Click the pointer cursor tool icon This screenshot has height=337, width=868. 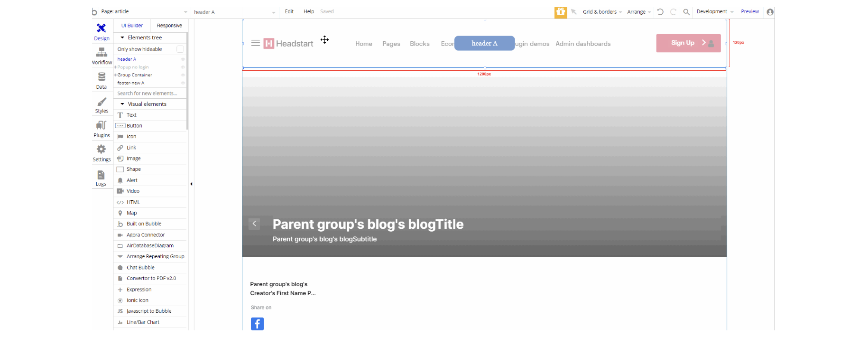574,12
